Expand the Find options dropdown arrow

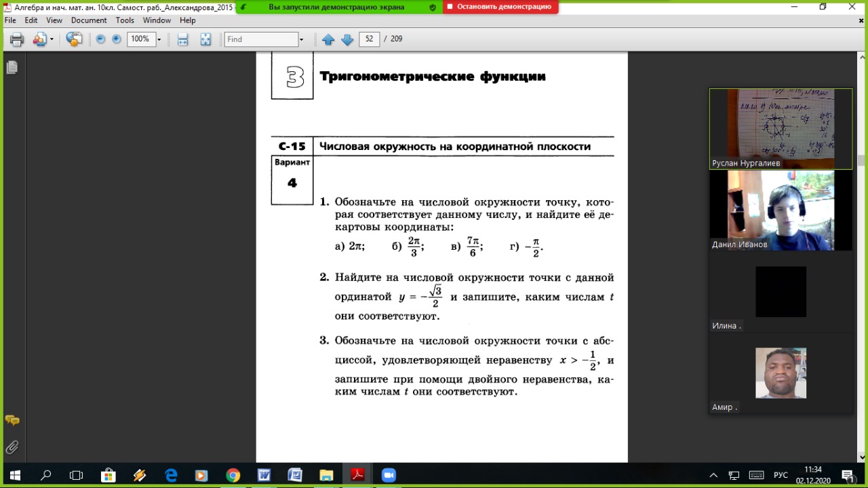[x=302, y=39]
